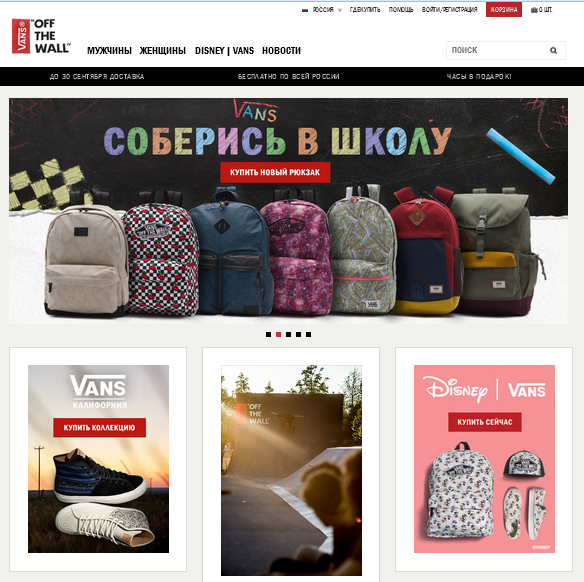Click Купить коллекцию on California banner
This screenshot has height=582, width=584.
(x=99, y=427)
